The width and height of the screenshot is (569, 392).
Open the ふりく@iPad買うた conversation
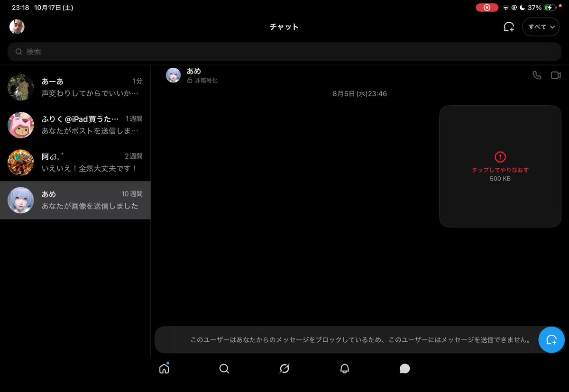(75, 125)
